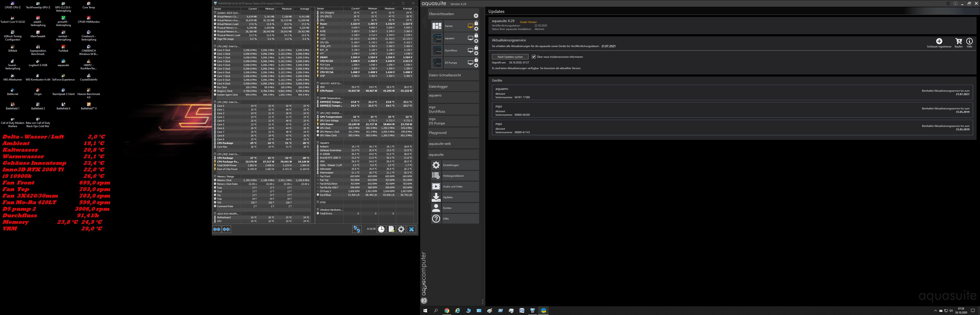Toggle desktop mode monitor for D5 Pumpe page
Screen dimensions: 980x315
click(470, 62)
